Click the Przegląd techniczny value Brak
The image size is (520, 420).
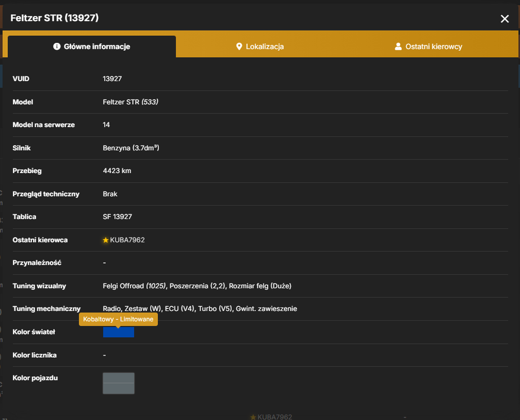point(110,194)
